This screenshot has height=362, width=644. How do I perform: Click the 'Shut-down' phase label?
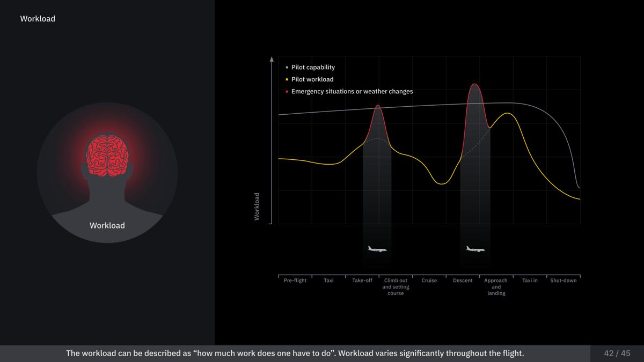click(563, 280)
